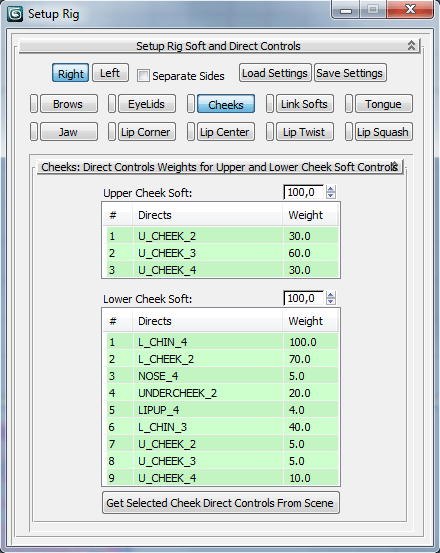
Task: Toggle the small checkbutton beside Brows
Action: tap(34, 104)
